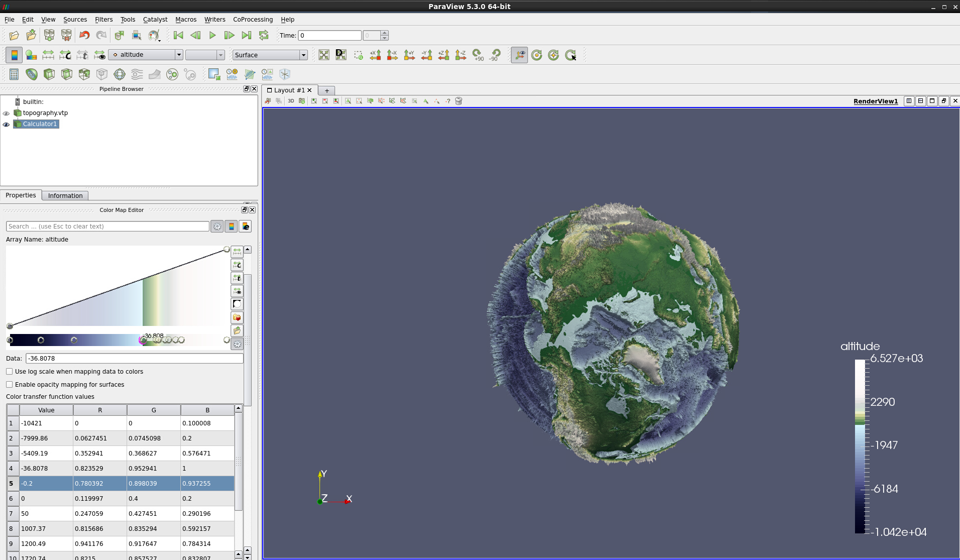
Task: Play the animation forward
Action: (x=212, y=35)
